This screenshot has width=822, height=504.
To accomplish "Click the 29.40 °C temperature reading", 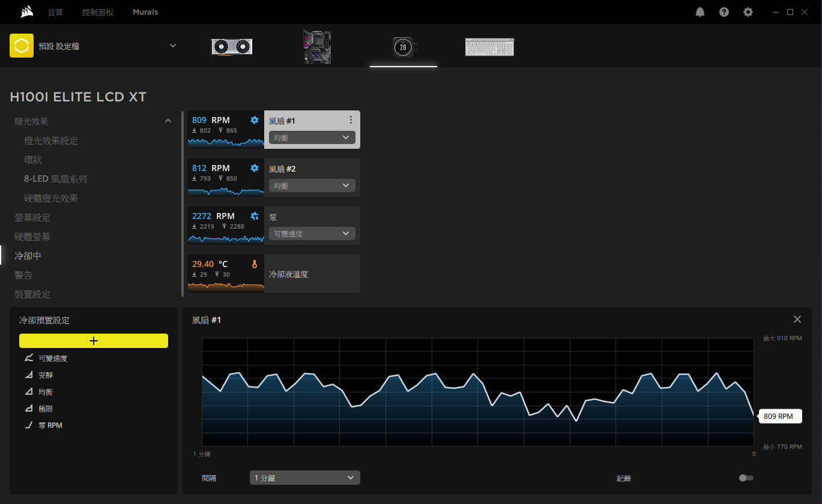I will (210, 264).
